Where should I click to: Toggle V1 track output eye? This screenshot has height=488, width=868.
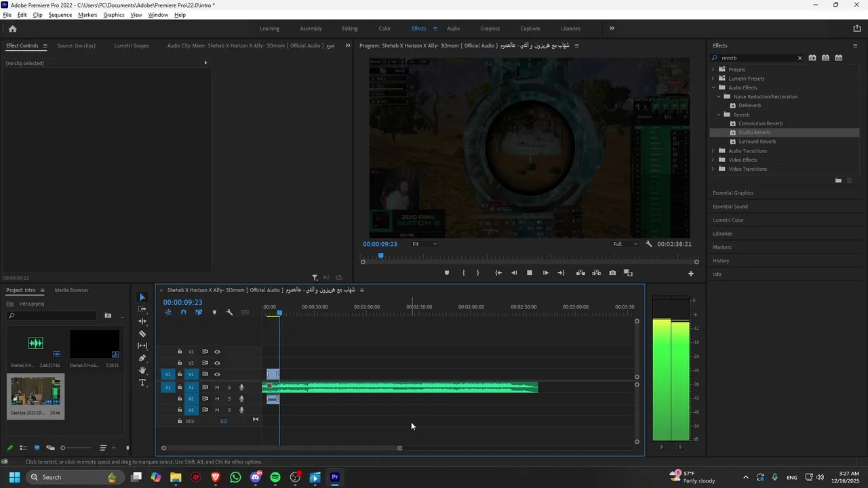[x=217, y=374]
